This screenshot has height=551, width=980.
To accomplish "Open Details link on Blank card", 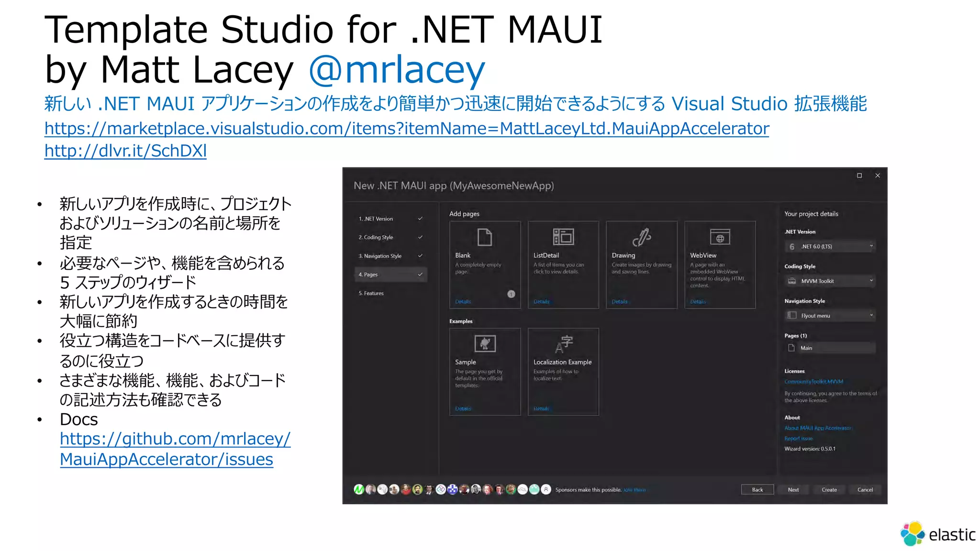I will pyautogui.click(x=463, y=302).
